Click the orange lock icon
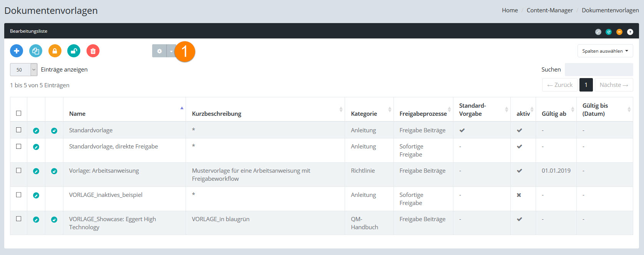This screenshot has width=644, height=255. click(55, 51)
